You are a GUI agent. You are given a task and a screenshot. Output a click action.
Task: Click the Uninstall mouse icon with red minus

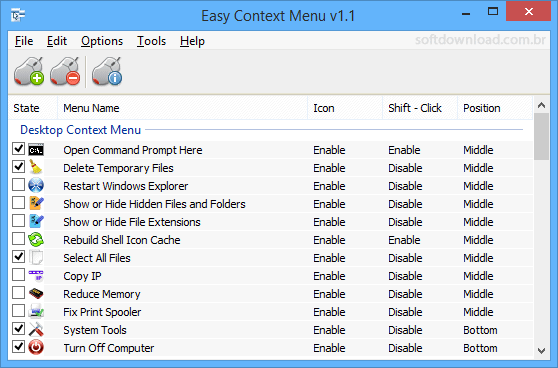pyautogui.click(x=65, y=72)
